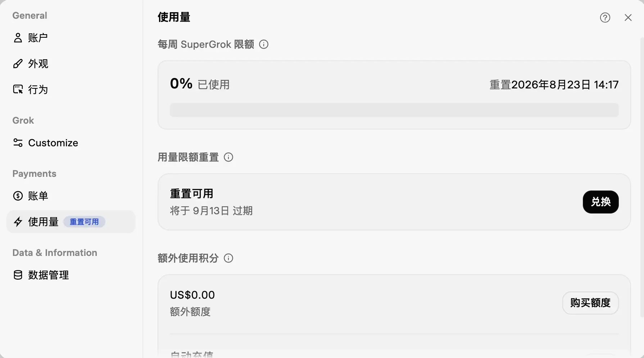644x358 pixels.
Task: Click the person icon beside 账户
Action: pos(18,38)
